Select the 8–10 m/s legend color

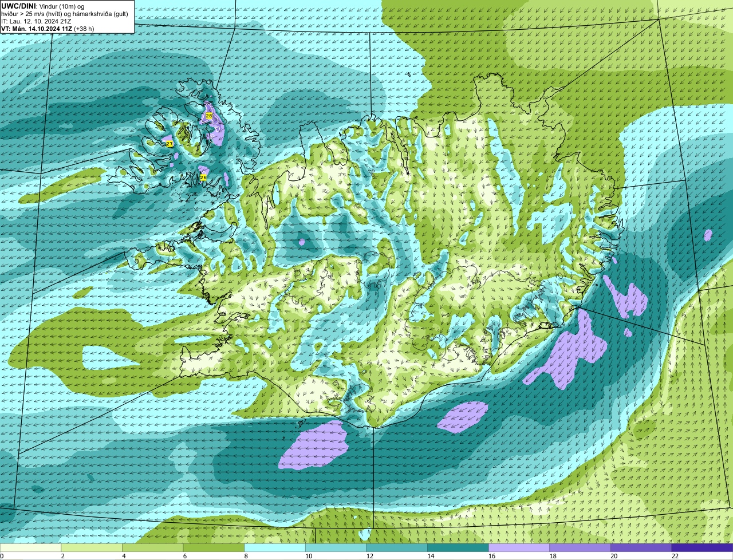(x=275, y=547)
